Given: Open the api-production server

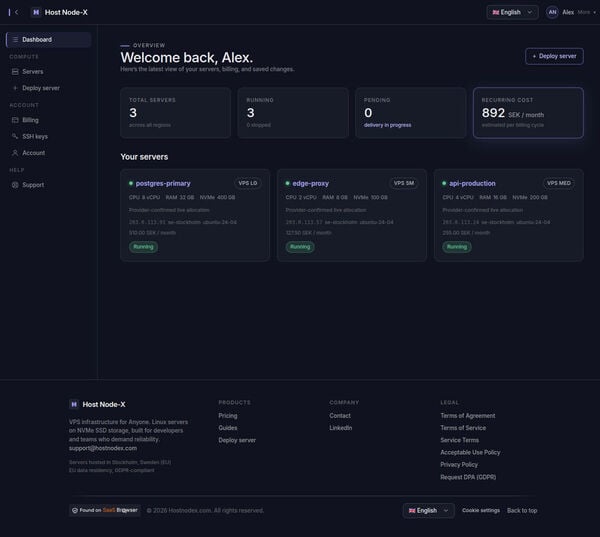Looking at the screenshot, I should (472, 184).
